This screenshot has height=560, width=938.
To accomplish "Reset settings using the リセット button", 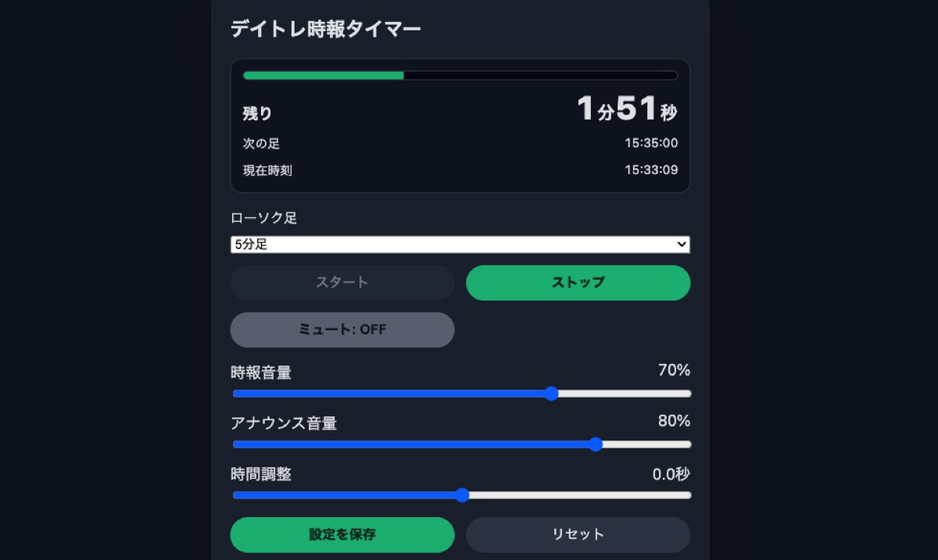I will (578, 534).
